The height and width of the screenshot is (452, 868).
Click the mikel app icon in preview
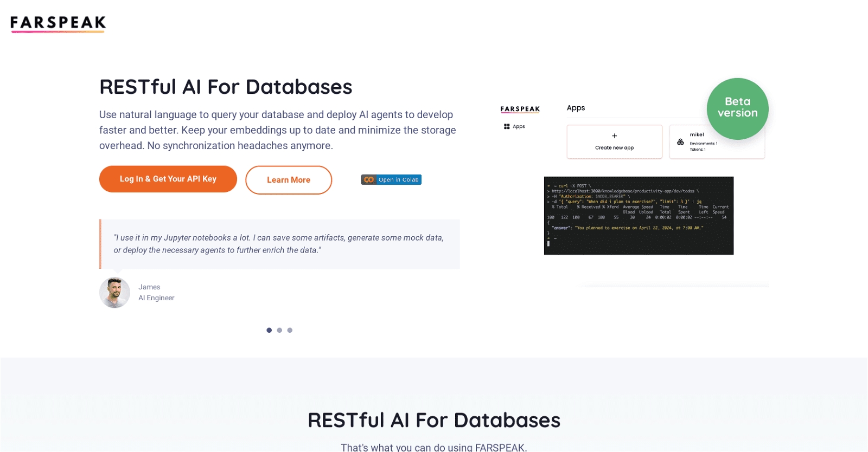point(680,142)
